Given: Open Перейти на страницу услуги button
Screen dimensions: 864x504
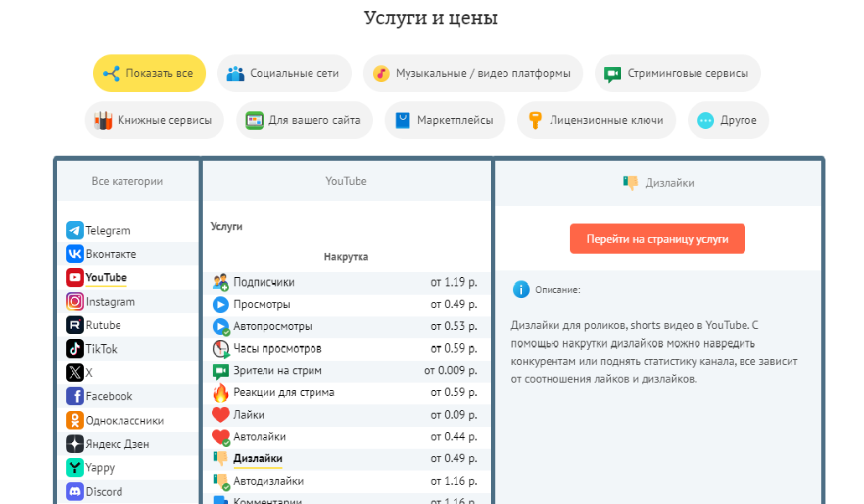Looking at the screenshot, I should click(657, 239).
